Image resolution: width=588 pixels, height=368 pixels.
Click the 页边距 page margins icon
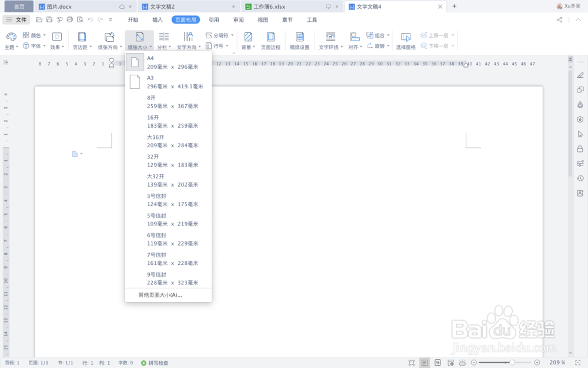click(x=82, y=37)
